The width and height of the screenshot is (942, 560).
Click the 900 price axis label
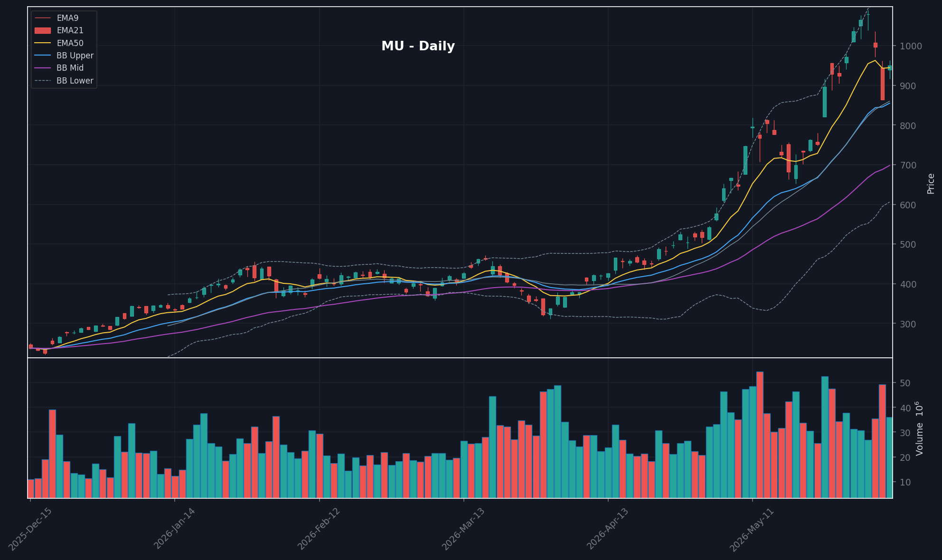(x=908, y=86)
